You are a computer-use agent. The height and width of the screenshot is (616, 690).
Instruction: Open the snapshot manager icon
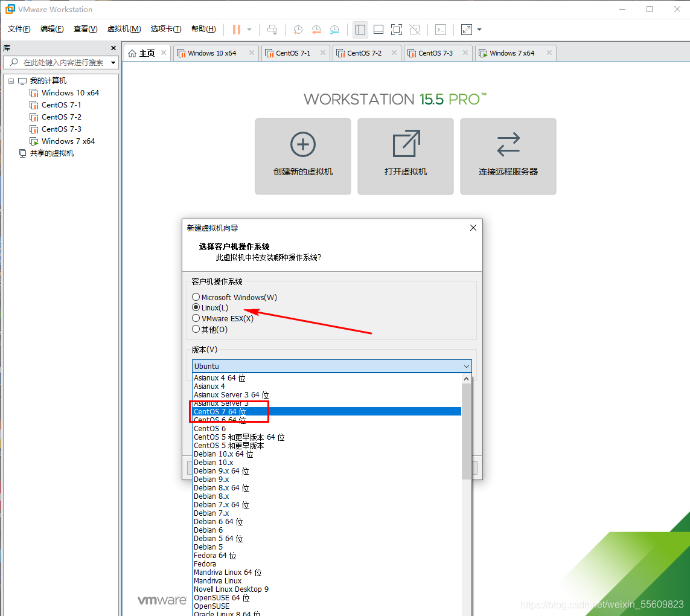tap(334, 30)
